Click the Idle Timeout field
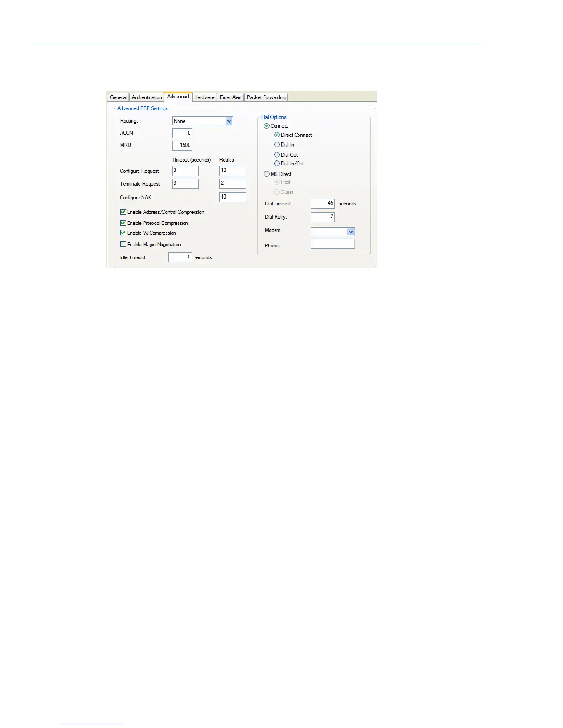Image resolution: width=563 pixels, height=728 pixels. (180, 257)
